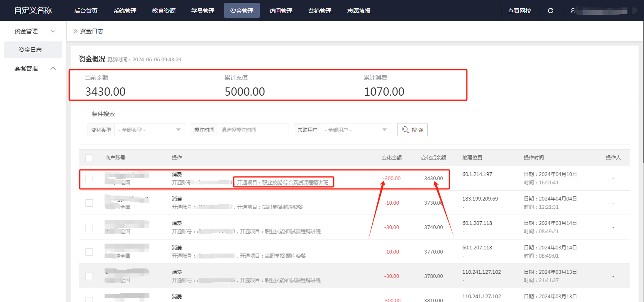Click the 变化金额 column header
Viewport: 644px width, 302px height.
pyautogui.click(x=392, y=158)
